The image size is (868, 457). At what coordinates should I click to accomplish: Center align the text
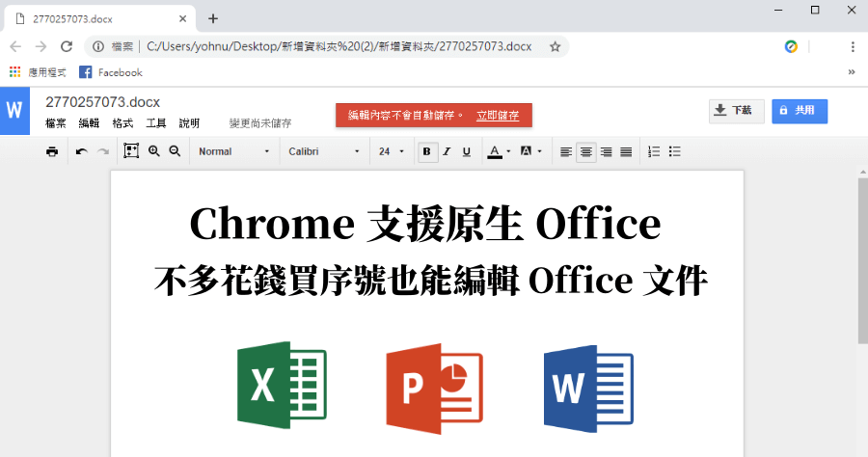coord(586,151)
